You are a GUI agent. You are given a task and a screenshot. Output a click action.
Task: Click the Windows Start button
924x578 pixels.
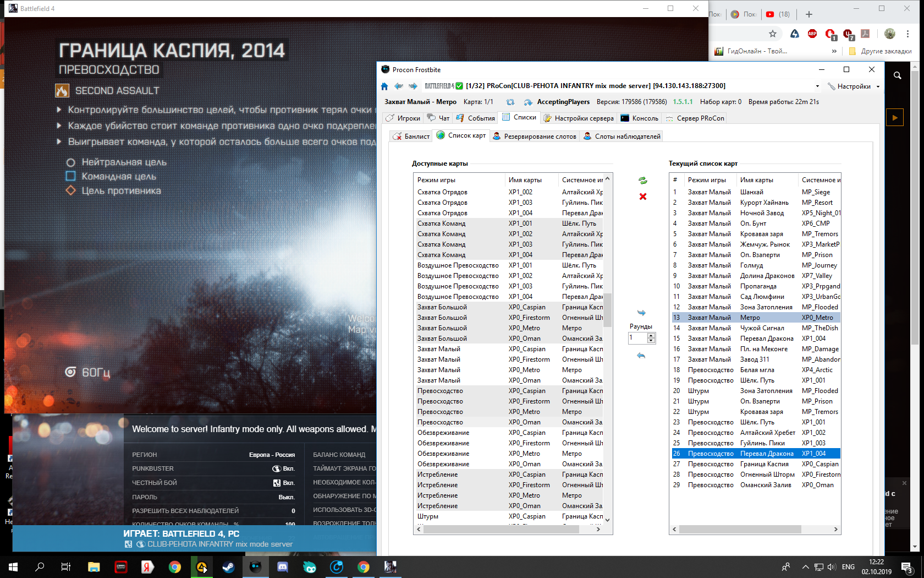tap(13, 566)
